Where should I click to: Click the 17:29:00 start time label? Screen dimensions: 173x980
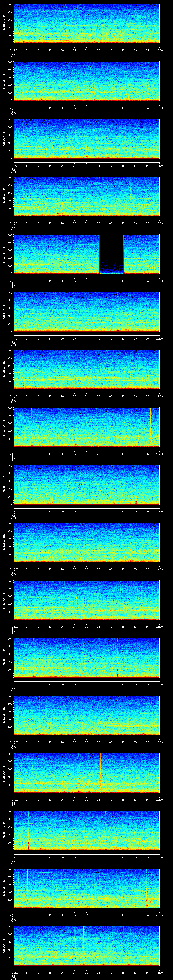tap(13, 915)
